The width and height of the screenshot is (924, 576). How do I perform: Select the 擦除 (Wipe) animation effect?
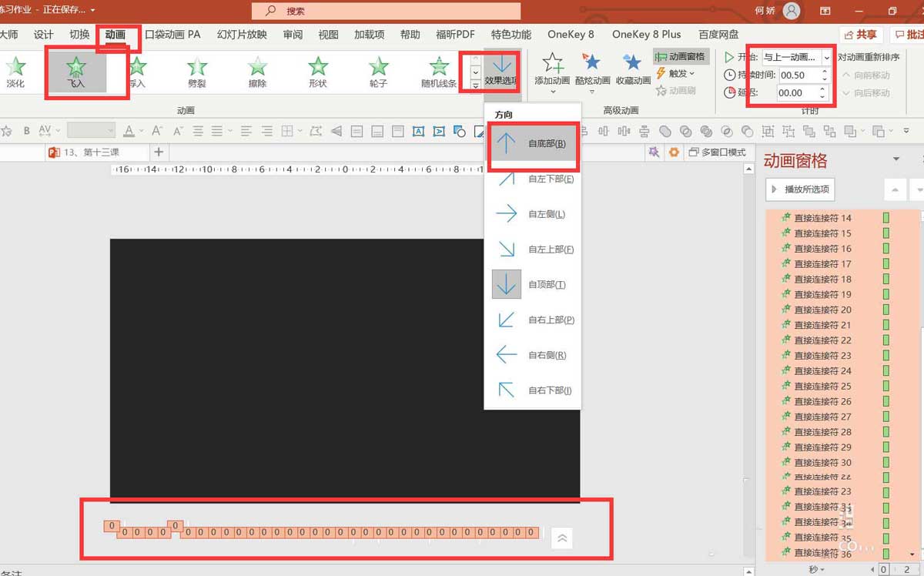(x=257, y=72)
